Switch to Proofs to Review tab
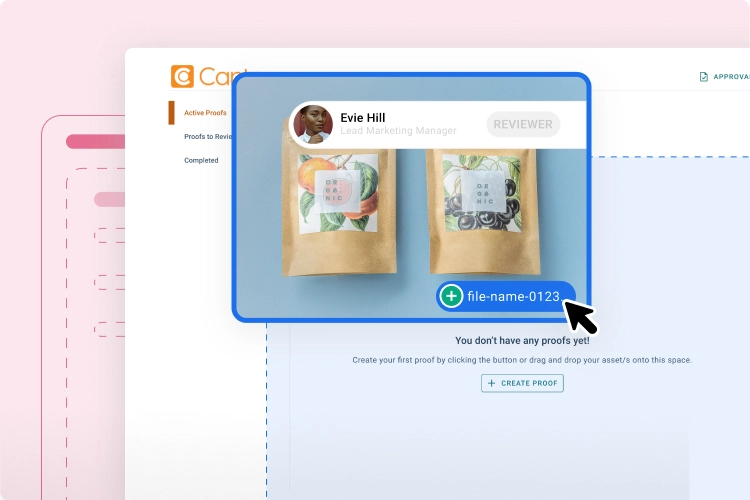This screenshot has height=500, width=750. (x=208, y=136)
